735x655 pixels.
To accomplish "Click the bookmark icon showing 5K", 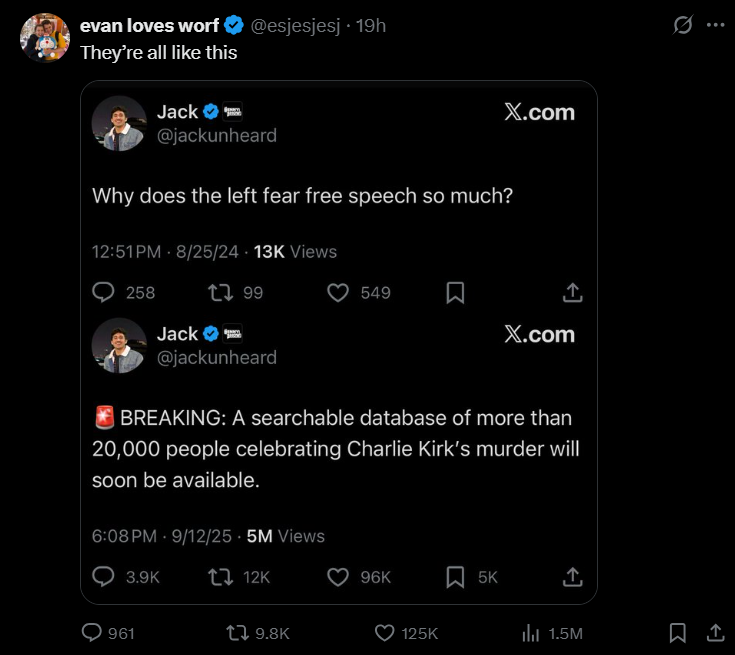I will tap(455, 577).
